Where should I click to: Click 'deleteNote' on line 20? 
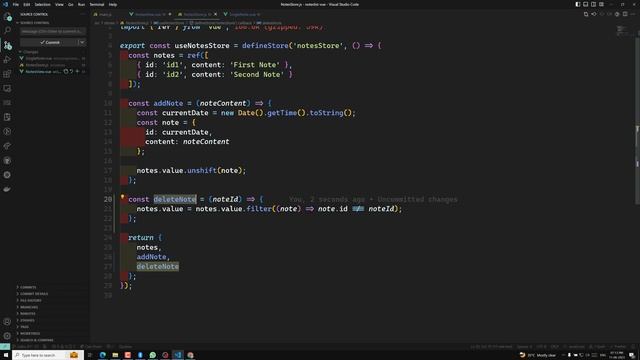coord(175,199)
